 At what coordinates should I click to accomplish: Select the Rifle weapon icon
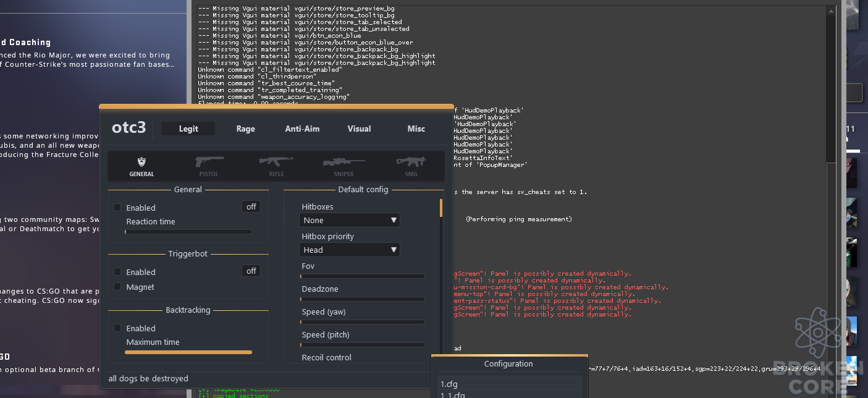(276, 166)
